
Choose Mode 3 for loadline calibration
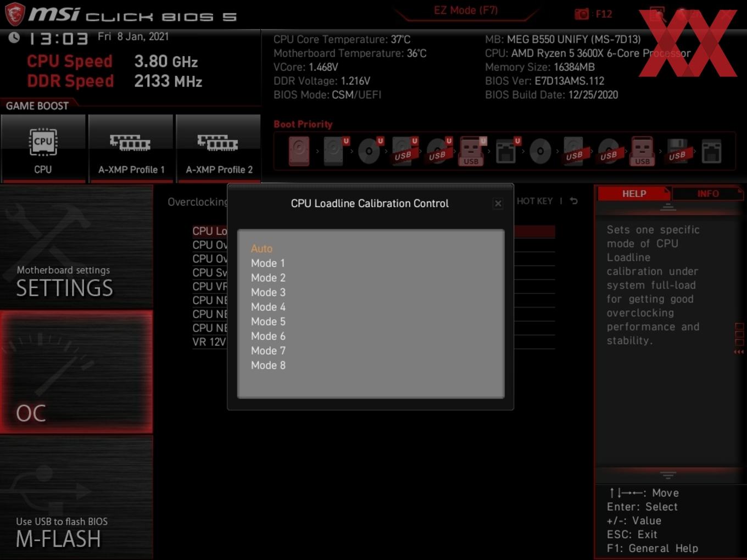click(x=268, y=293)
